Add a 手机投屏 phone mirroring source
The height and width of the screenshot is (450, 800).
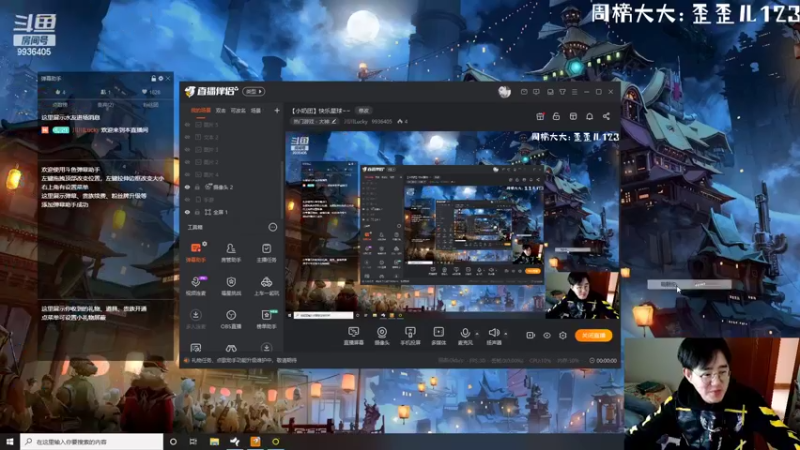(x=410, y=336)
